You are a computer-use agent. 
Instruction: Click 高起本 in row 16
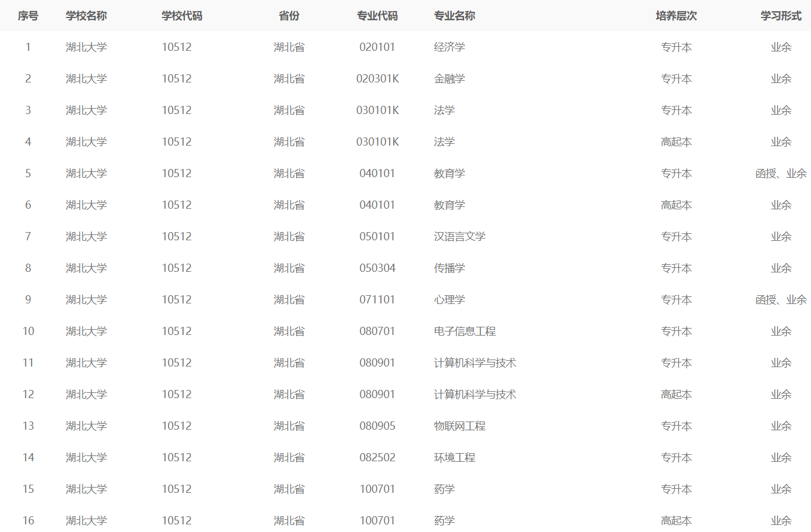[x=676, y=521]
